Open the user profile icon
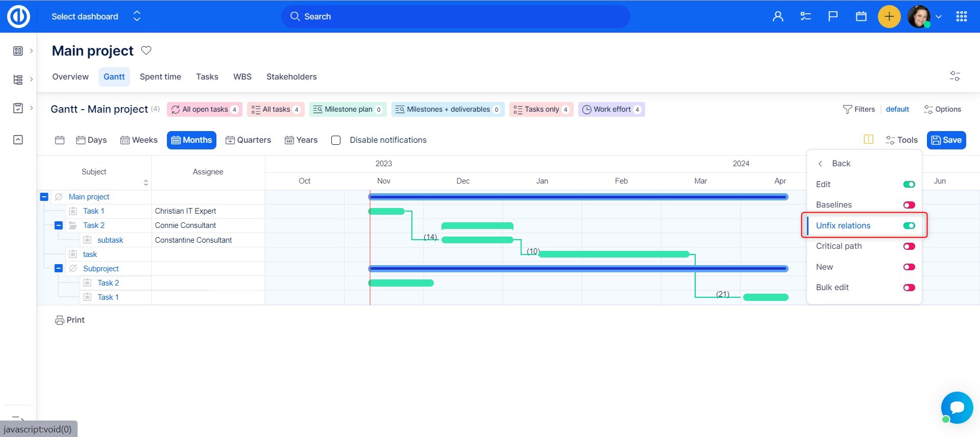980x437 pixels. pos(777,17)
